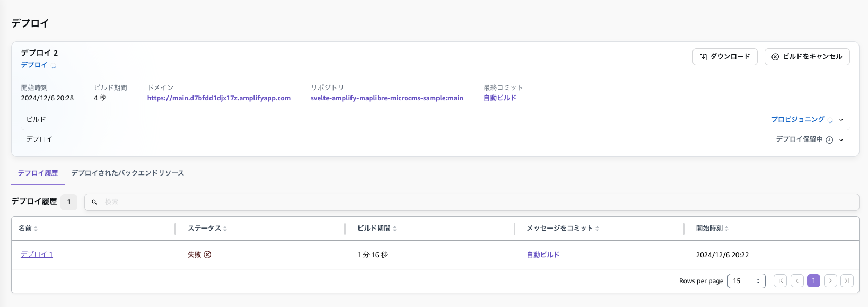Click the 1 分 16 秒 build duration cell
Image resolution: width=868 pixels, height=307 pixels.
click(x=372, y=255)
